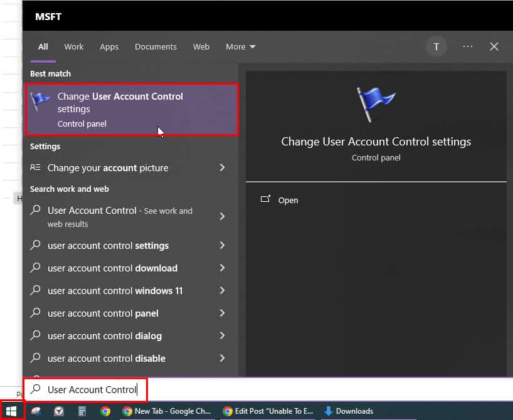Select user account control dialog suggestion

105,336
